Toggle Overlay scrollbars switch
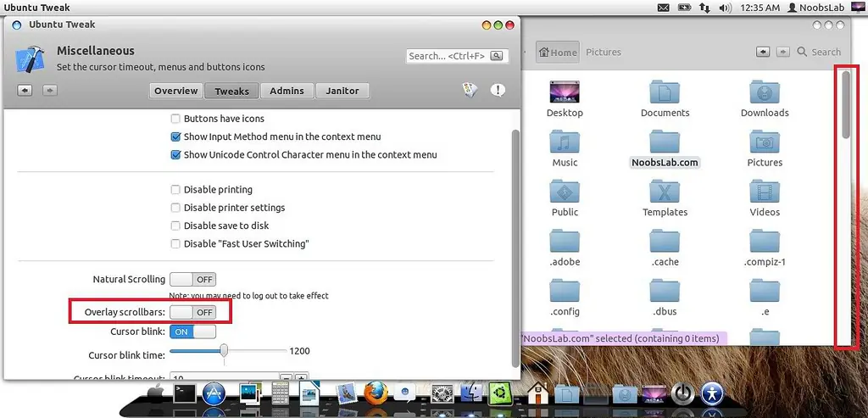Image resolution: width=868 pixels, height=418 pixels. pos(192,312)
